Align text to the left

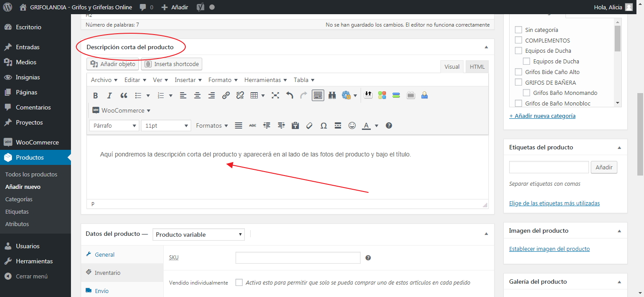[x=183, y=95]
